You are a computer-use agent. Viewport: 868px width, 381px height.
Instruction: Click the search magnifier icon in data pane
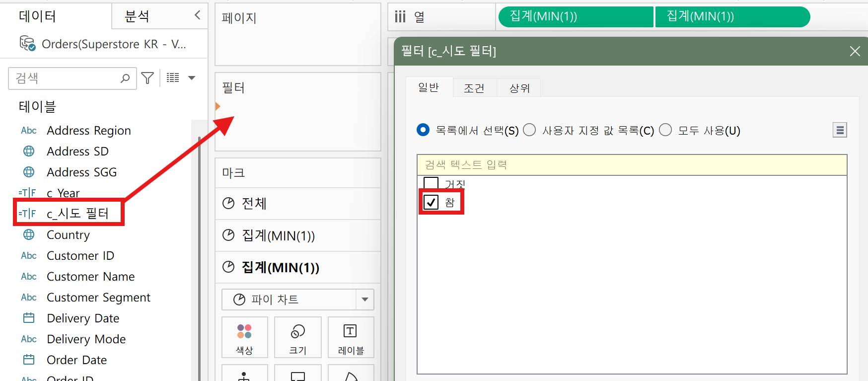(125, 78)
